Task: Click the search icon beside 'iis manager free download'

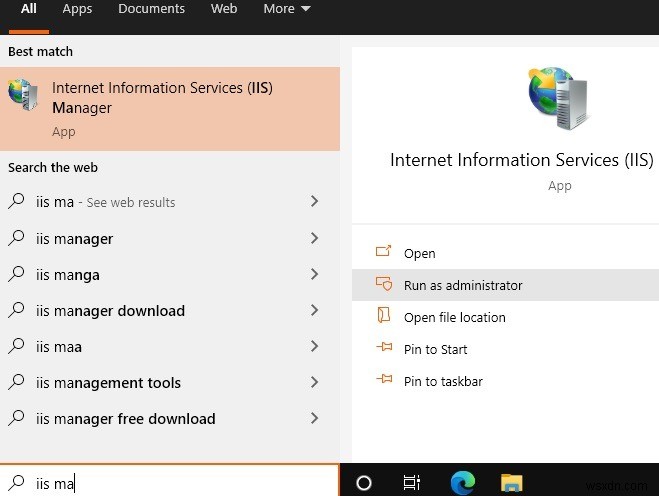Action: pyautogui.click(x=16, y=418)
